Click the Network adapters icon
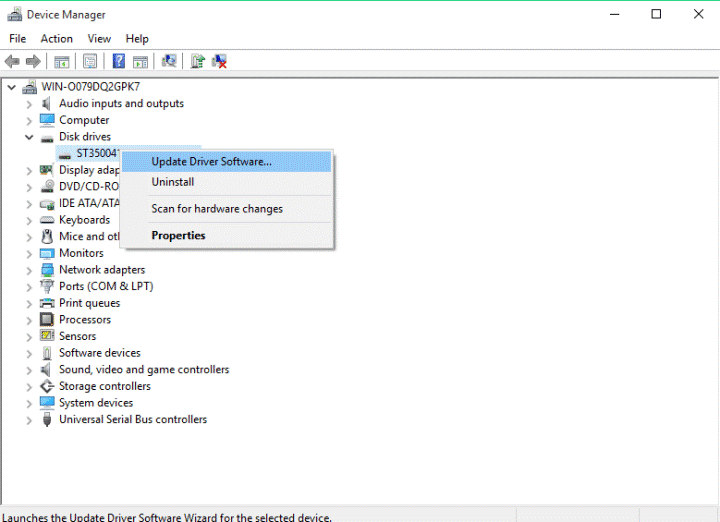 click(x=47, y=270)
